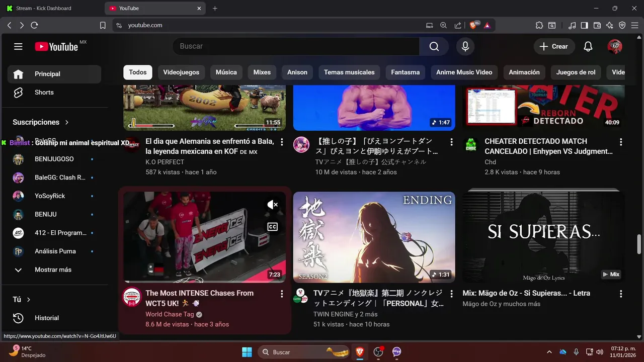Viewport: 644px width, 362px height.
Task: Show hidden system tray icons
Action: coord(549,352)
